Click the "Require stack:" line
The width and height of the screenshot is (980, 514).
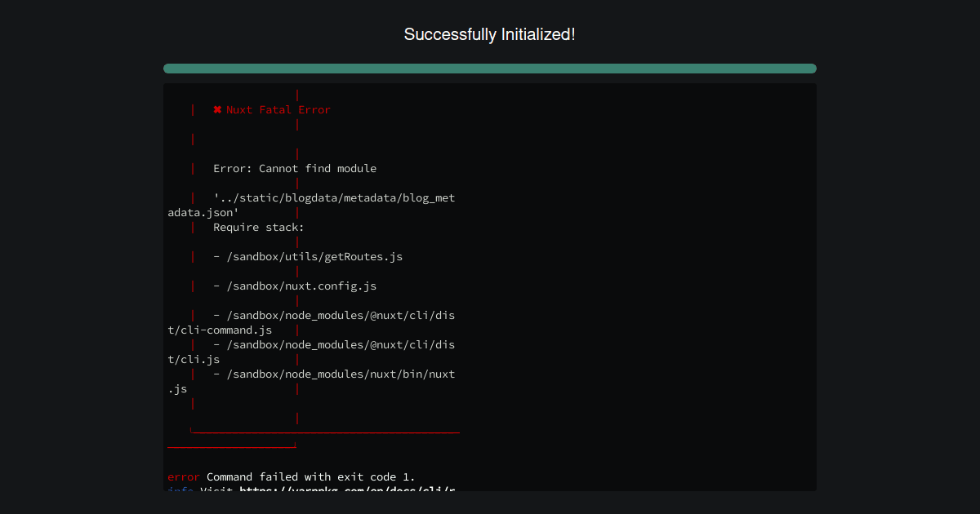[x=259, y=228]
